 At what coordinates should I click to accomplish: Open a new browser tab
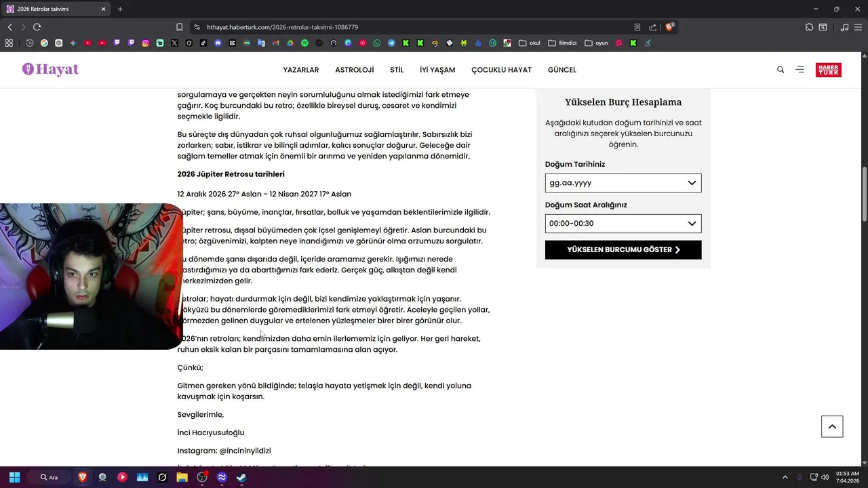tap(120, 9)
